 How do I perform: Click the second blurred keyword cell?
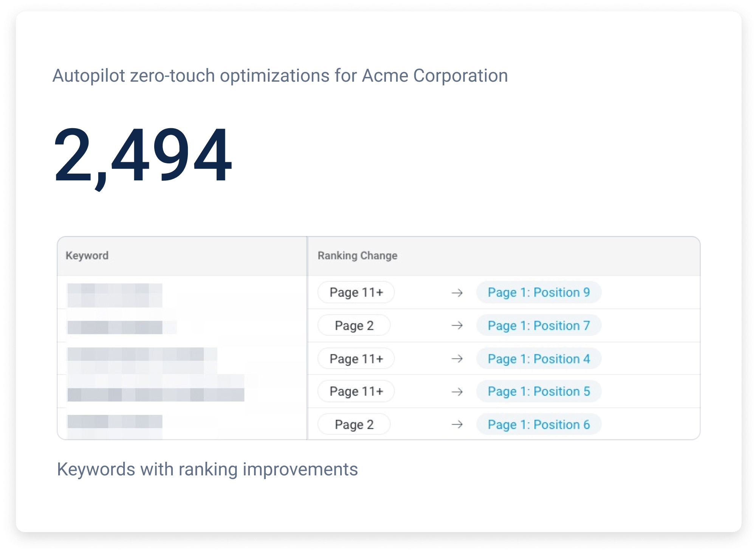tap(115, 327)
